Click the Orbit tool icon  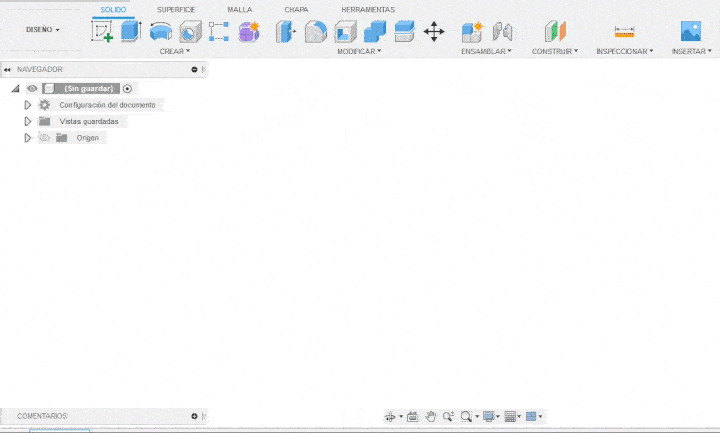(x=391, y=416)
